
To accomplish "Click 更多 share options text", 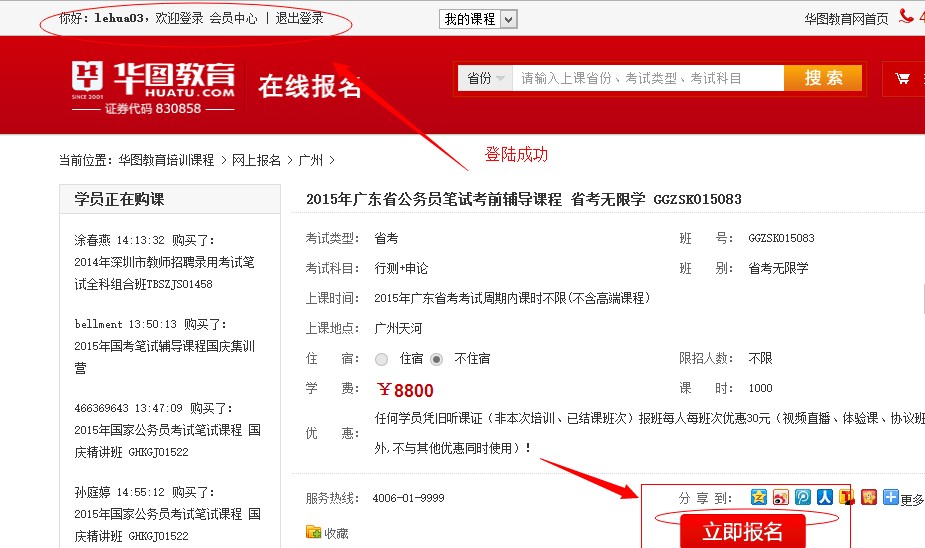I will (912, 500).
